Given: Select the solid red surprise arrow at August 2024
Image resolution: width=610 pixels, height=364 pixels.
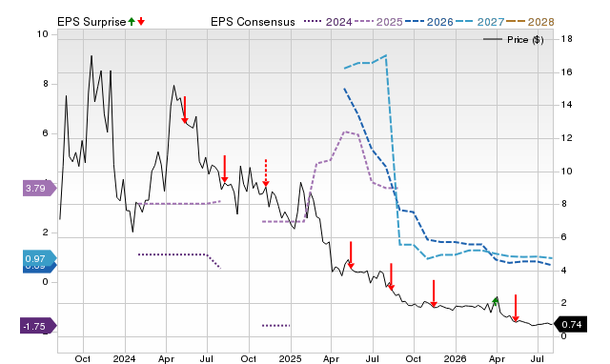Looking at the screenshot, I should pos(225,169).
